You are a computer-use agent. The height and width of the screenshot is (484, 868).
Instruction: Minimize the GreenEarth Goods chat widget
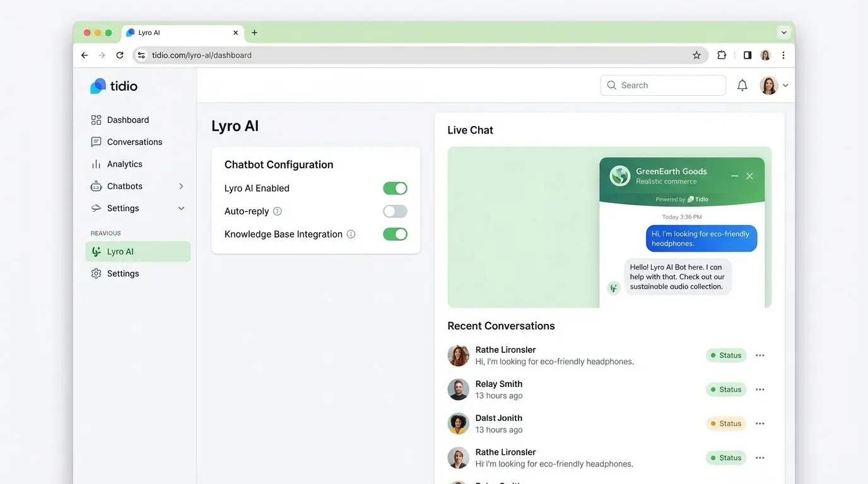(x=734, y=176)
